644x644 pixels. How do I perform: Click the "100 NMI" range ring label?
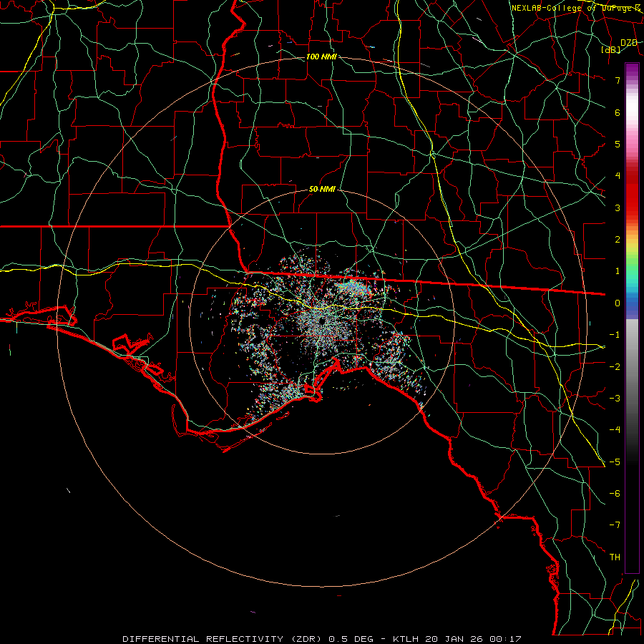point(321,57)
